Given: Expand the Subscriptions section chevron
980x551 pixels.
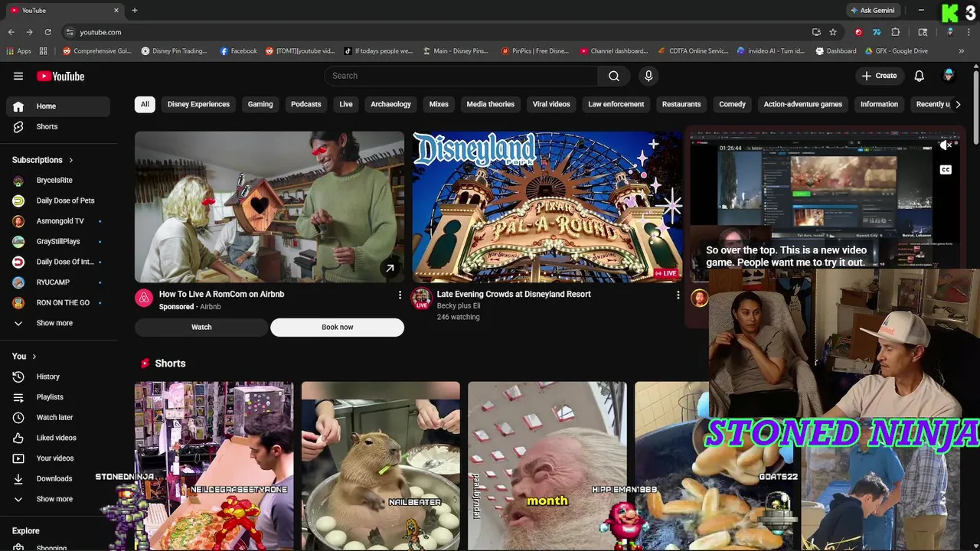Looking at the screenshot, I should [71, 160].
